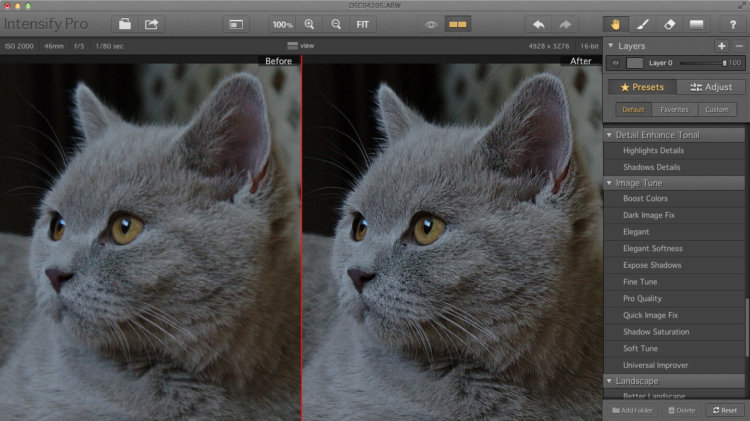750x421 pixels.
Task: Apply the Highlights Details preset
Action: (674, 151)
